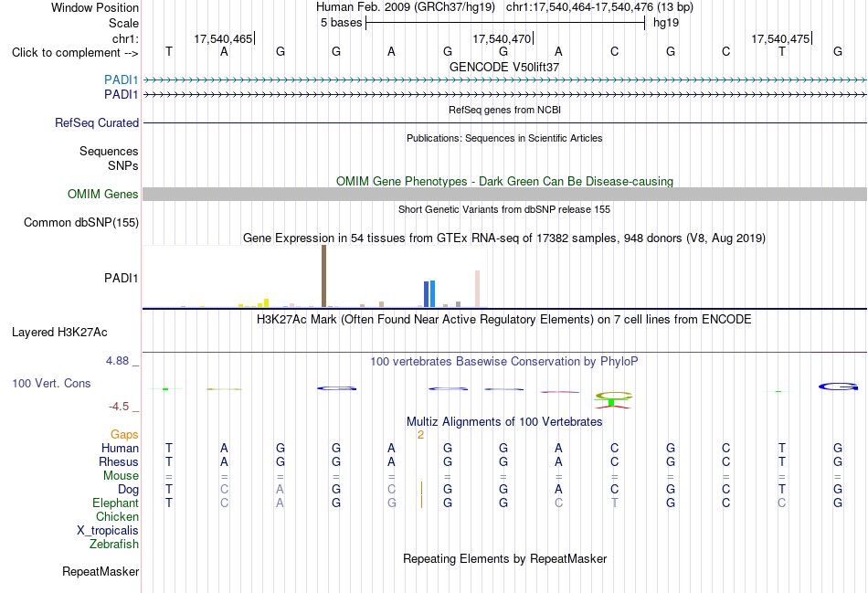Click the tall brown GTEx expression bar

click(x=323, y=276)
